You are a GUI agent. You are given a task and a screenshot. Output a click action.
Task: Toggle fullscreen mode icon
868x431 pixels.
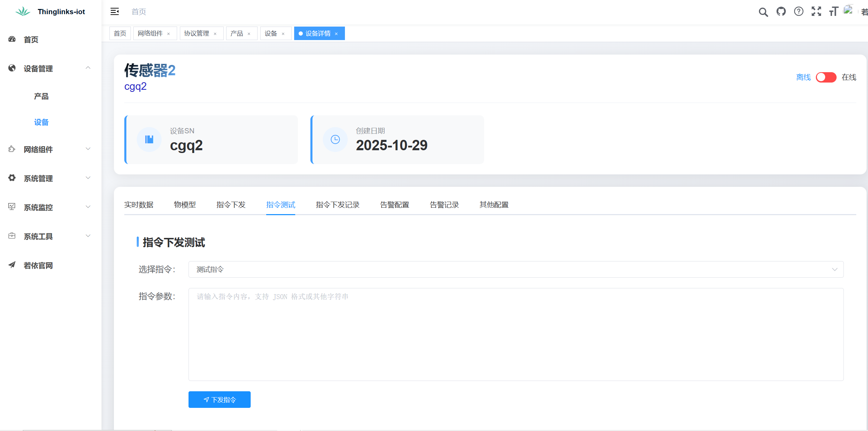point(816,12)
